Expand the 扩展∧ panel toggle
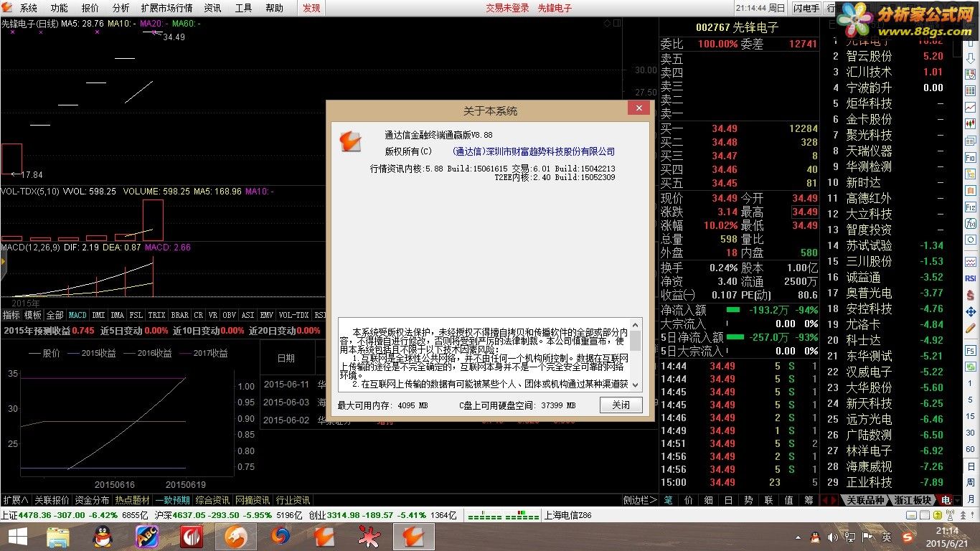The image size is (980, 551). coord(15,500)
